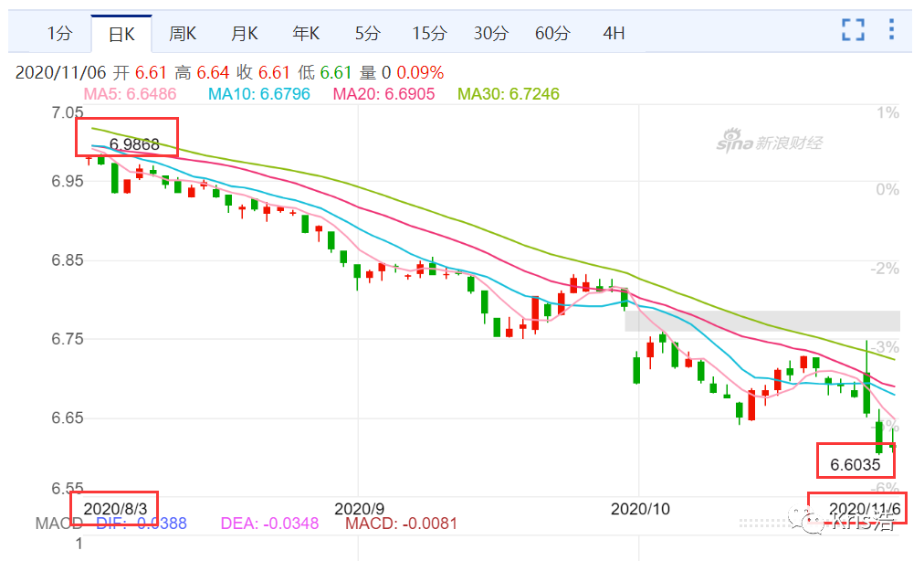Click the MA20: 6.6905 indicator label

[x=383, y=94]
